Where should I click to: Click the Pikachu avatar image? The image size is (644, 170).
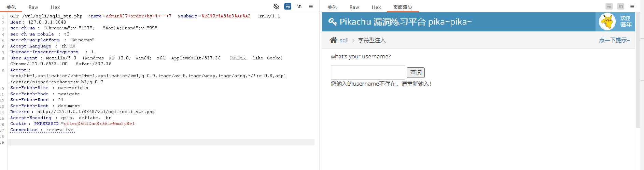tap(607, 22)
